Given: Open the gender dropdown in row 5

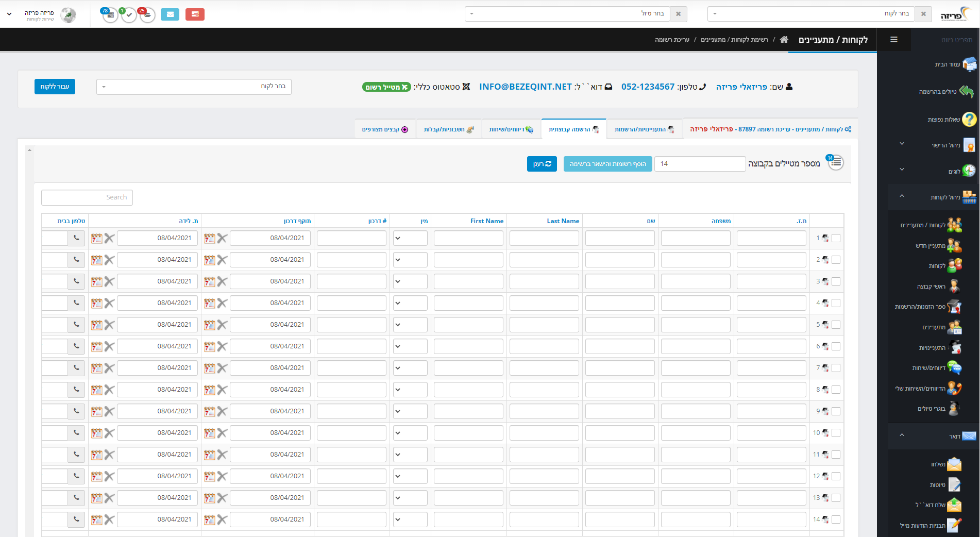Looking at the screenshot, I should tap(410, 325).
